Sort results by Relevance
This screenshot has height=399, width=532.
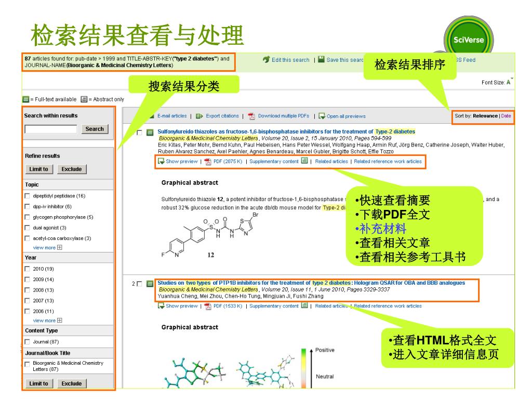click(485, 116)
